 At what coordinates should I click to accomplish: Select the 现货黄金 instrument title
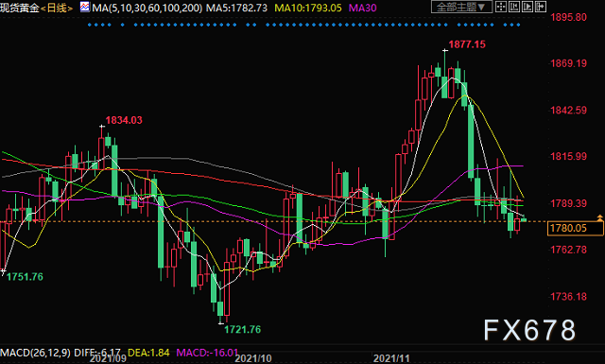pos(20,8)
